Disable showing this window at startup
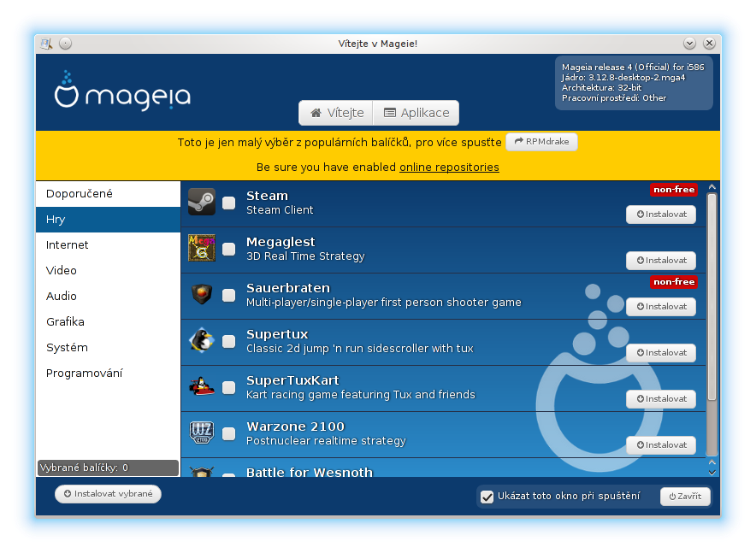This screenshot has width=756, height=553. [487, 497]
